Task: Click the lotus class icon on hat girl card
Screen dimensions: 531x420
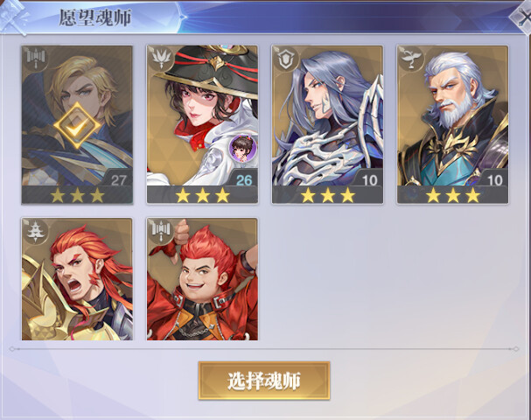Action: tap(161, 59)
